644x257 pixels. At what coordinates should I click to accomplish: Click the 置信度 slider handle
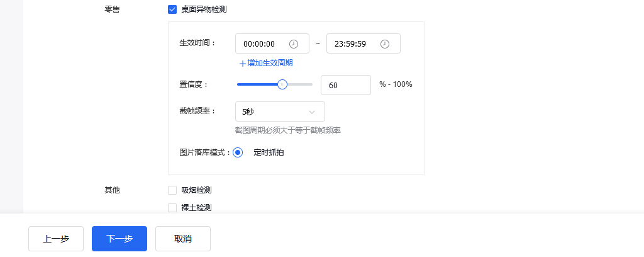point(282,84)
